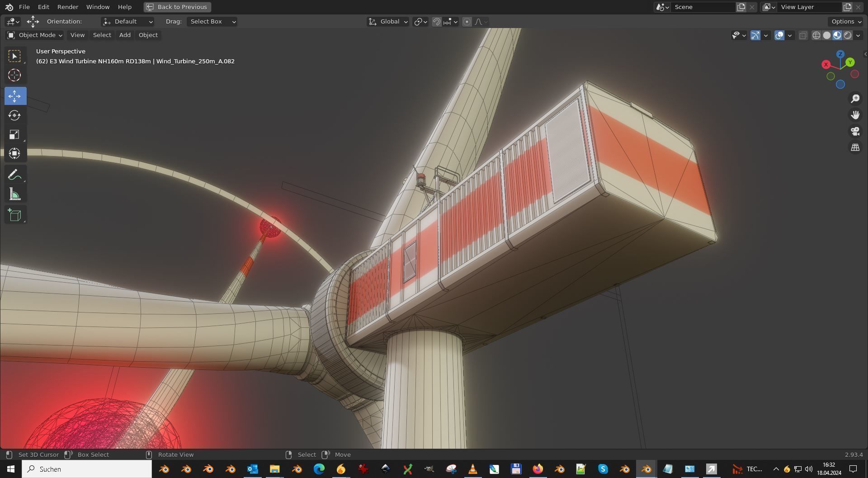Screen dimensions: 868x478
Task: Toggle snapping magnet button
Action: (x=436, y=22)
